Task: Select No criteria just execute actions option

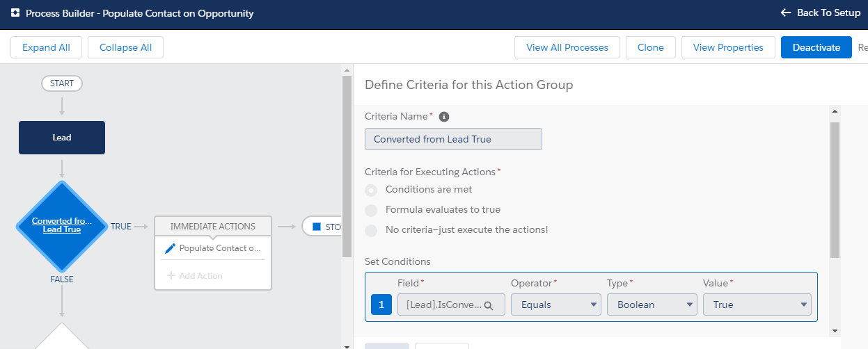Action: 372,230
